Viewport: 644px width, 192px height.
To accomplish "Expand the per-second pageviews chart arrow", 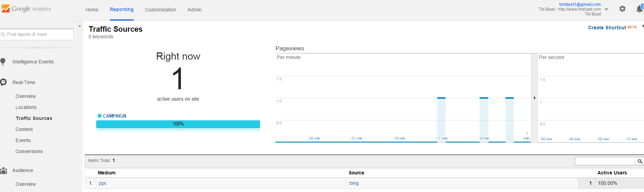I will tap(534, 98).
